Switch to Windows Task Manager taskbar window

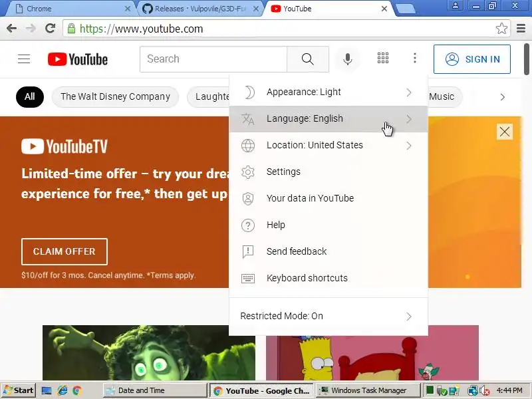[368, 390]
